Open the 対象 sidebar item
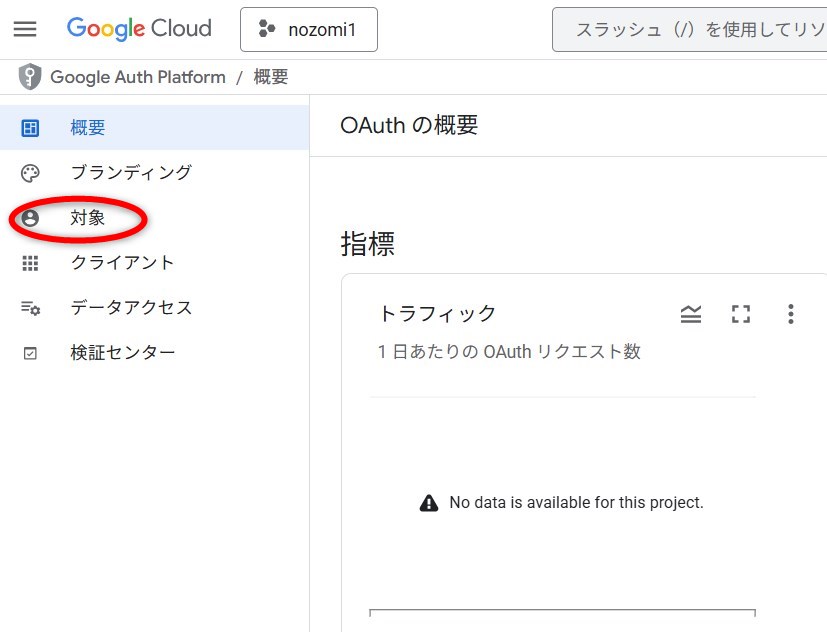Viewport: 827px width, 632px height. pyautogui.click(x=88, y=218)
